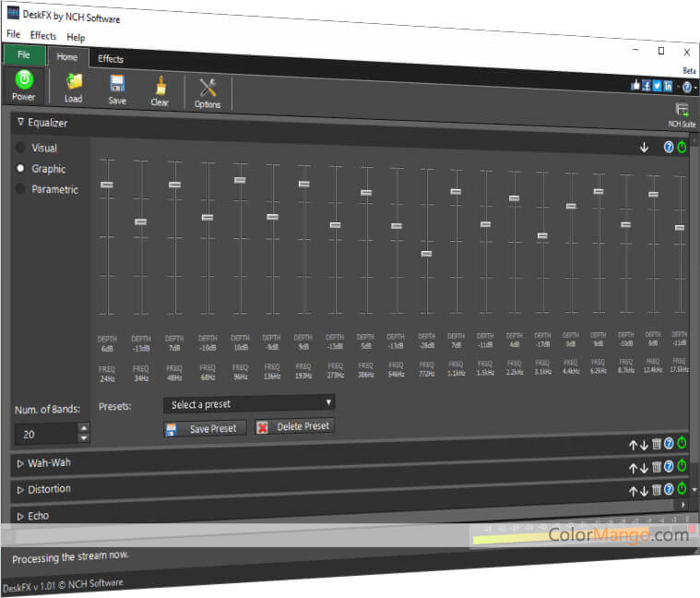Screen dimensions: 700x598
Task: Move the Equalizer effect down
Action: [x=644, y=147]
